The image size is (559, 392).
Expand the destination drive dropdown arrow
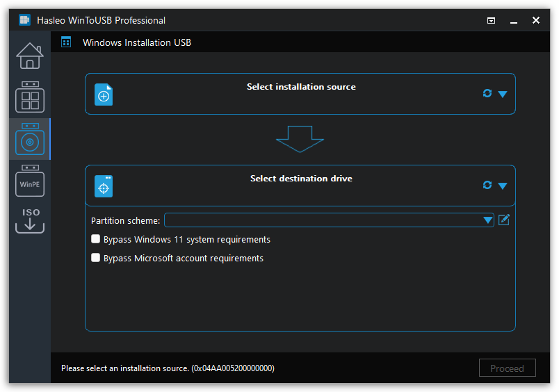[503, 186]
